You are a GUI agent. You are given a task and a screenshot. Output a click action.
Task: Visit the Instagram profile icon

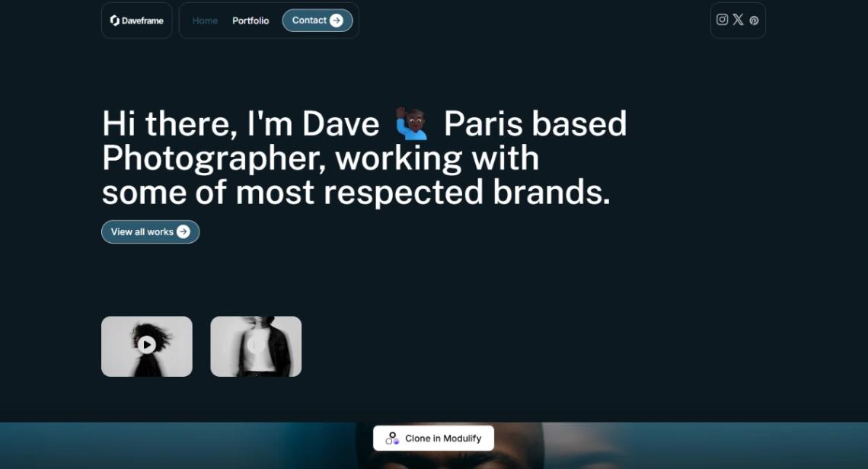pyautogui.click(x=722, y=19)
